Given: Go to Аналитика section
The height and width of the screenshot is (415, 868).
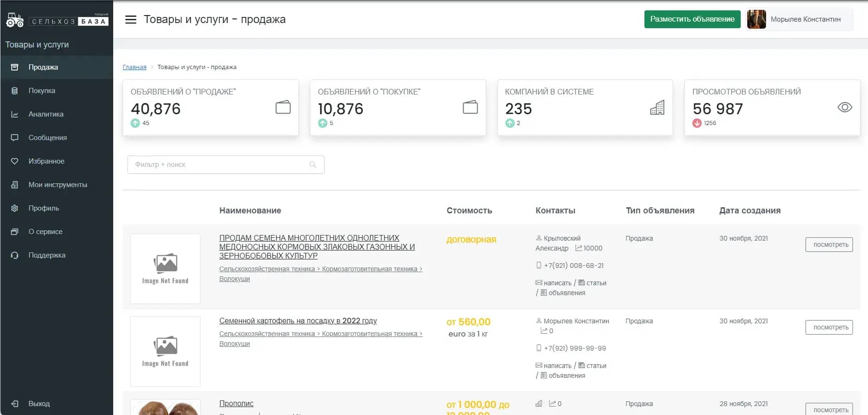Looking at the screenshot, I should 56,114.
